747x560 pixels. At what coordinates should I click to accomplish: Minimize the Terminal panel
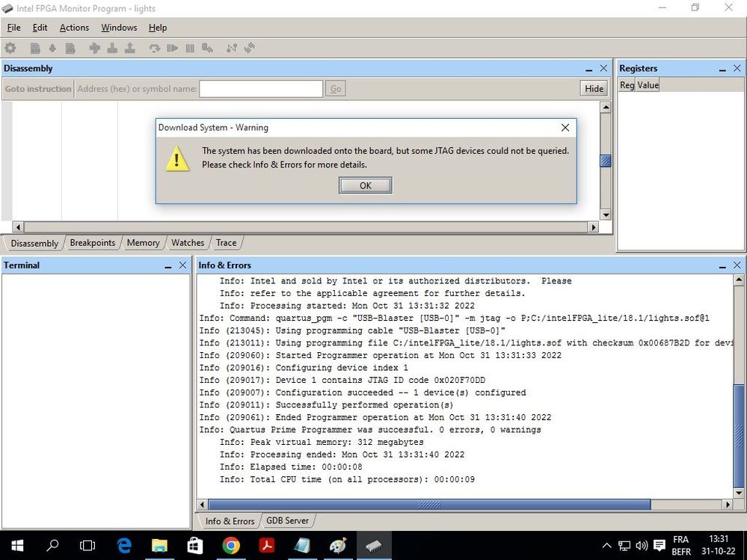click(x=168, y=265)
